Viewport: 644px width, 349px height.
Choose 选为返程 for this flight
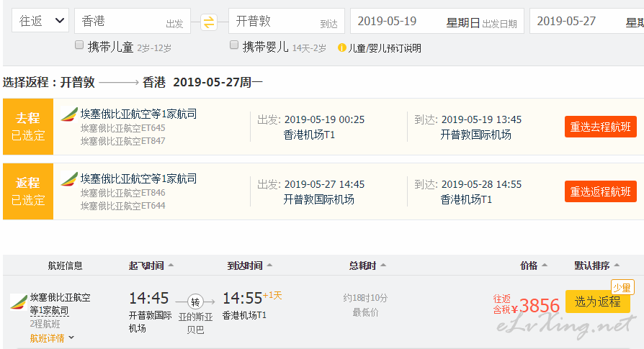coord(598,302)
